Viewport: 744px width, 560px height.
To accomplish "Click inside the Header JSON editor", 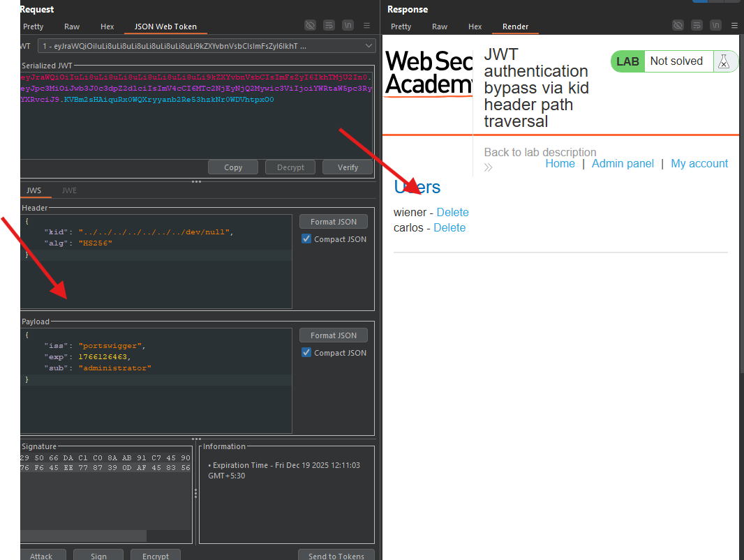I will click(x=156, y=262).
